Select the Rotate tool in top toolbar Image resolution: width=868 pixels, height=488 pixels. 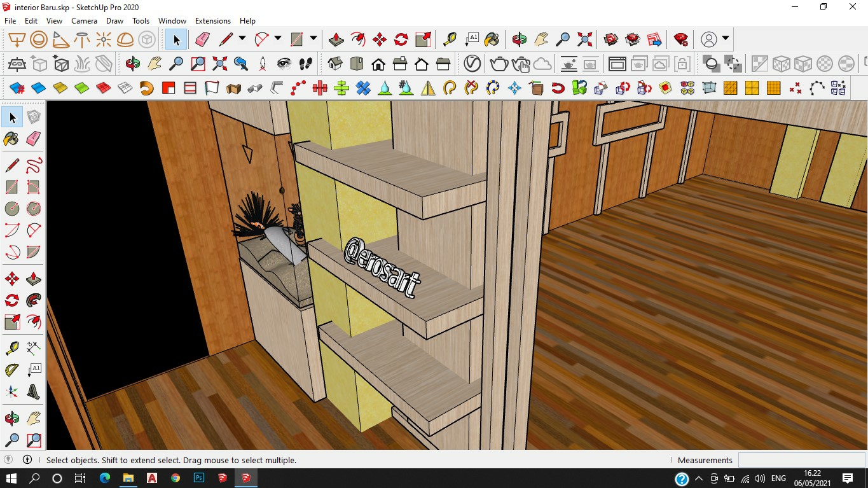point(401,40)
